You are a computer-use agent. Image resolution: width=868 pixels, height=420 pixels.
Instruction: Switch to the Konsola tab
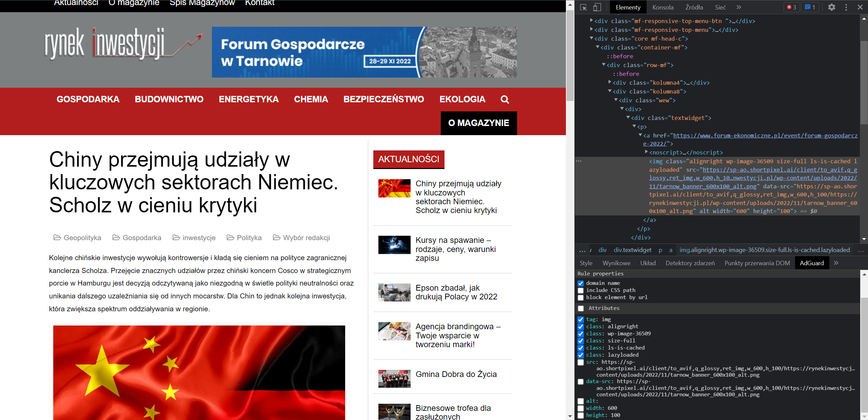click(663, 7)
